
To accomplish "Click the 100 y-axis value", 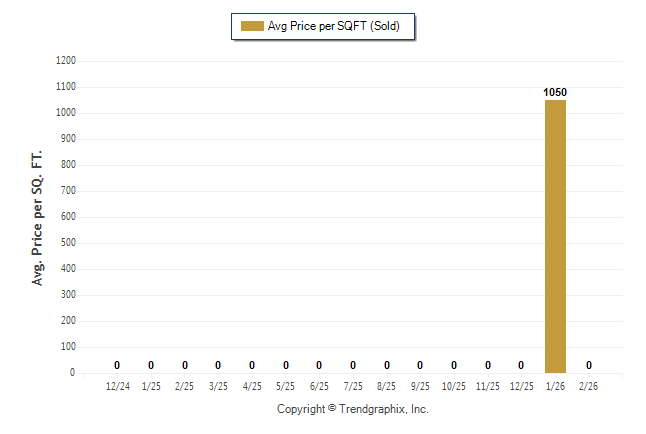I will pyautogui.click(x=69, y=347).
